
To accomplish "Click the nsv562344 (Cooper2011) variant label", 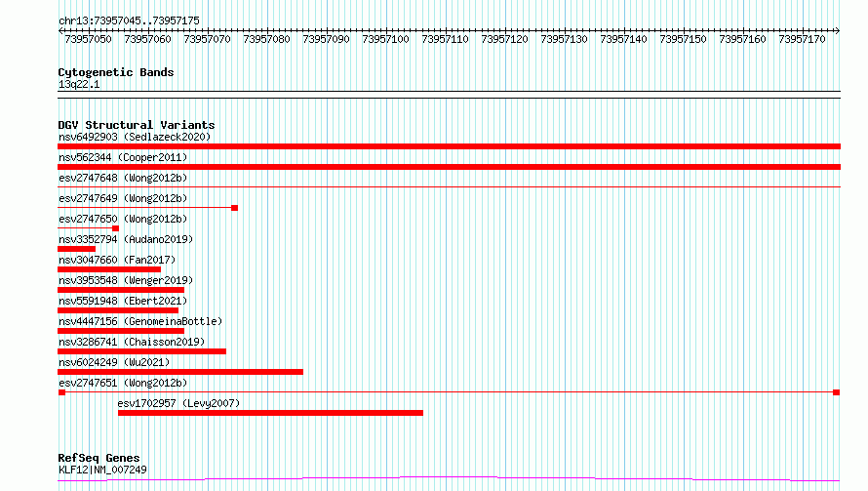I will click(x=123, y=157).
